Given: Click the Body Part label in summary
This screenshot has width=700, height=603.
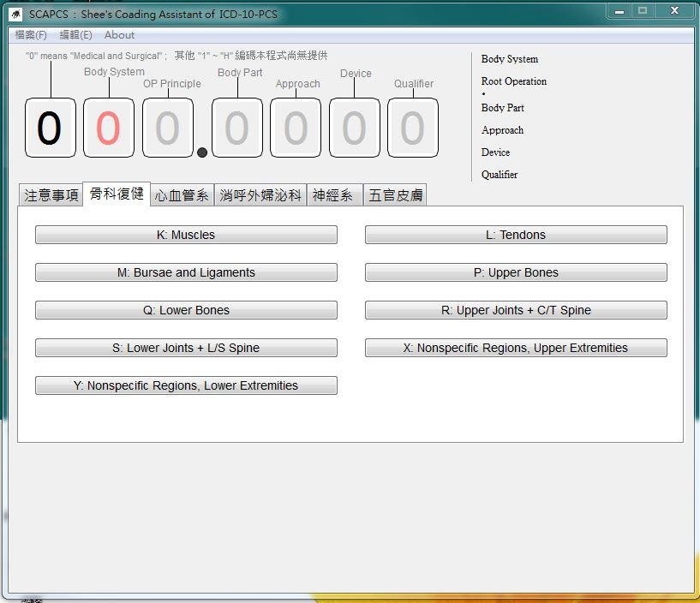Looking at the screenshot, I should click(503, 108).
